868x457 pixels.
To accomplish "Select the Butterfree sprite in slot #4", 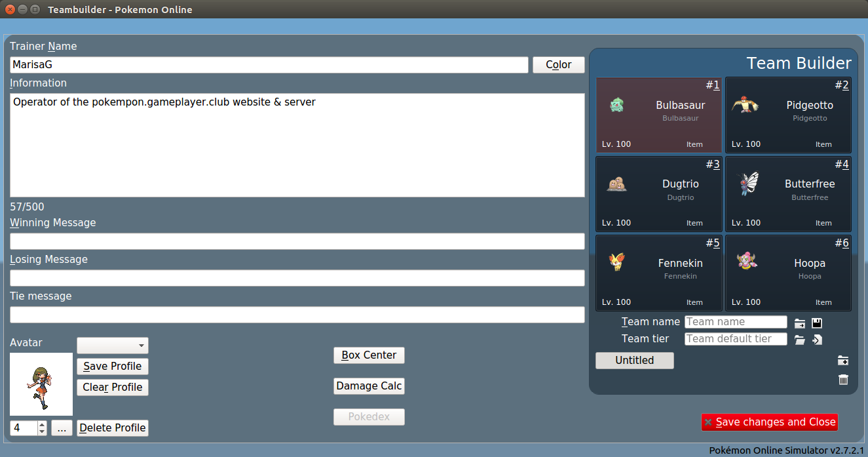I will click(x=747, y=184).
